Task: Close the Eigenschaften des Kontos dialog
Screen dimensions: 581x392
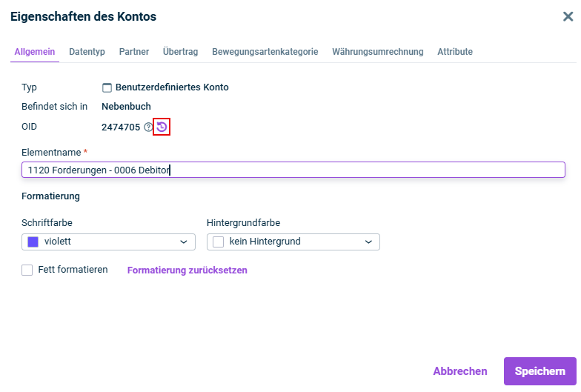Action: point(568,16)
